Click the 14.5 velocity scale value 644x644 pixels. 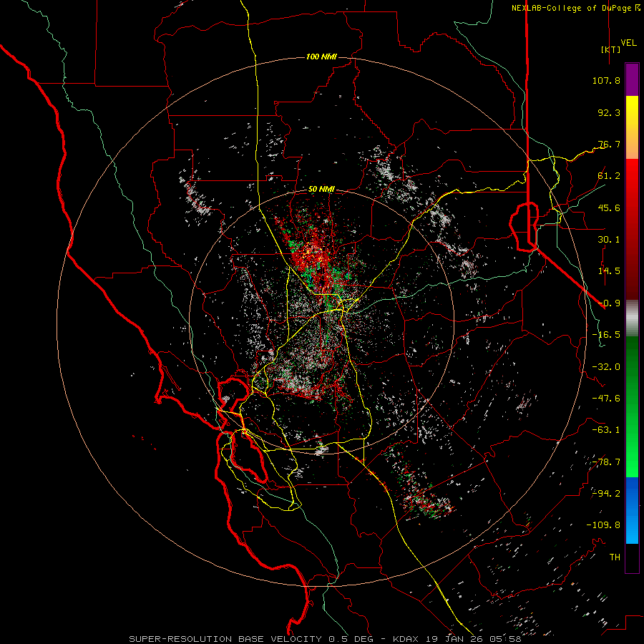[609, 271]
